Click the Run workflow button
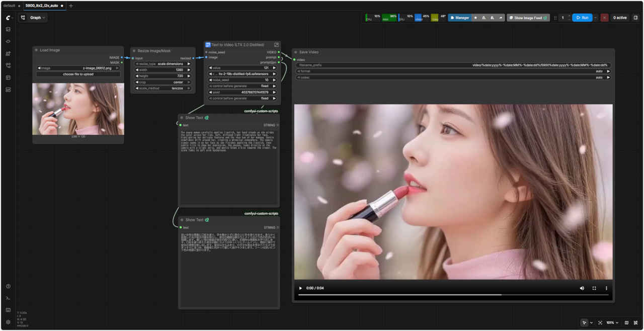This screenshot has width=644, height=331. point(582,18)
